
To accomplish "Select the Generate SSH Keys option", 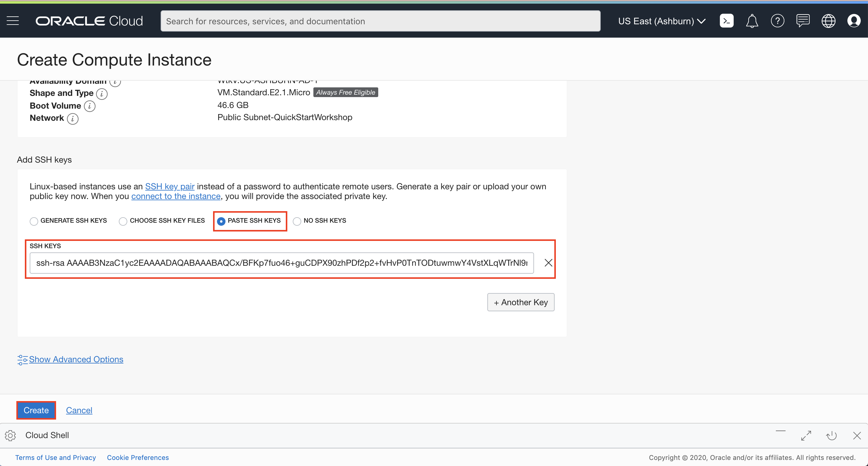I will [34, 221].
